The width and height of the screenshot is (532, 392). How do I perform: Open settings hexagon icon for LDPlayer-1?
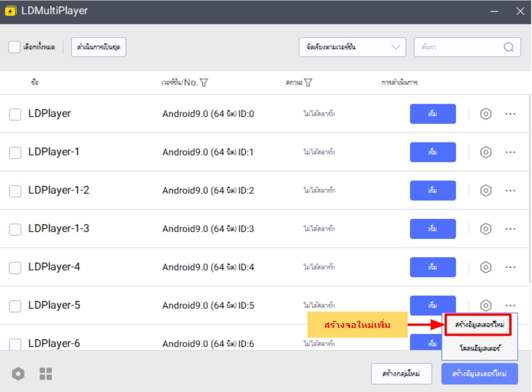486,152
